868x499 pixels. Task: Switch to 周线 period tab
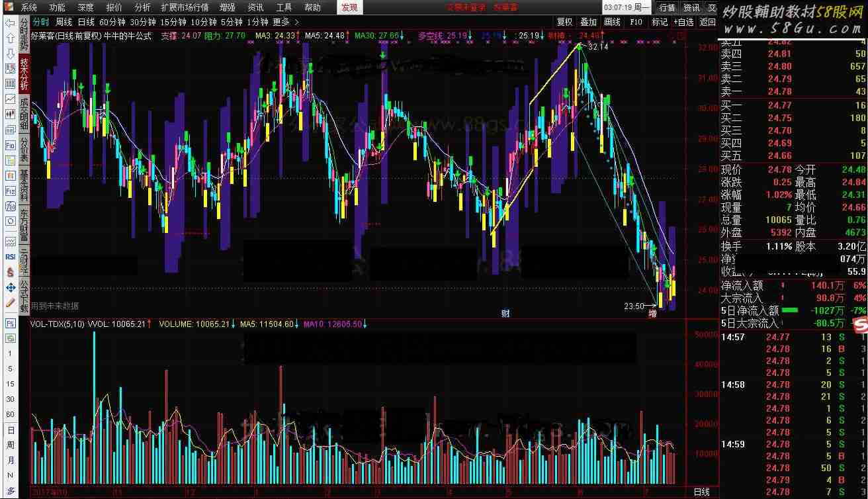(x=64, y=22)
